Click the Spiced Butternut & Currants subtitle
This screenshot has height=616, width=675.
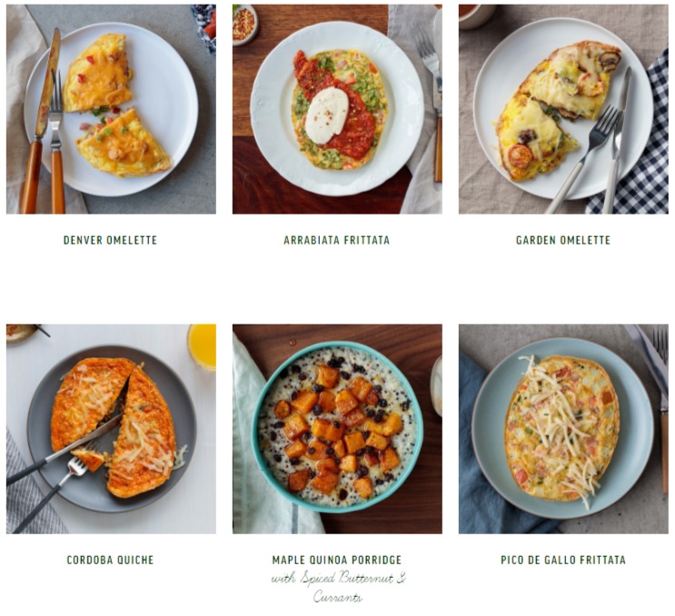[338, 587]
